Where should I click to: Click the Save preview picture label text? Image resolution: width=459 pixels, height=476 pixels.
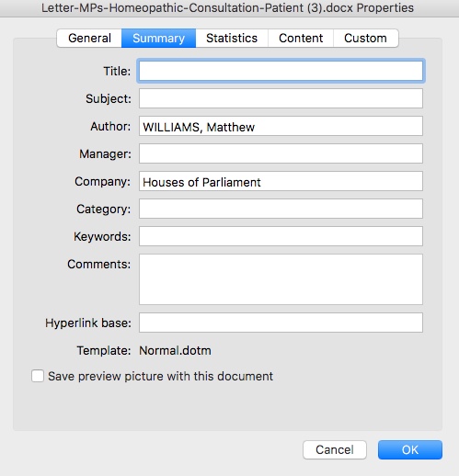(x=160, y=376)
